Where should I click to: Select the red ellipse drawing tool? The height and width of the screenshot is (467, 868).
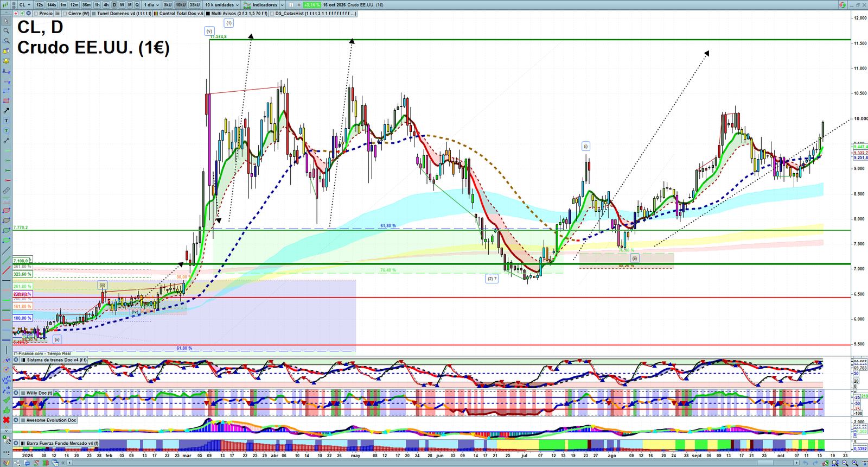pyautogui.click(x=6, y=210)
